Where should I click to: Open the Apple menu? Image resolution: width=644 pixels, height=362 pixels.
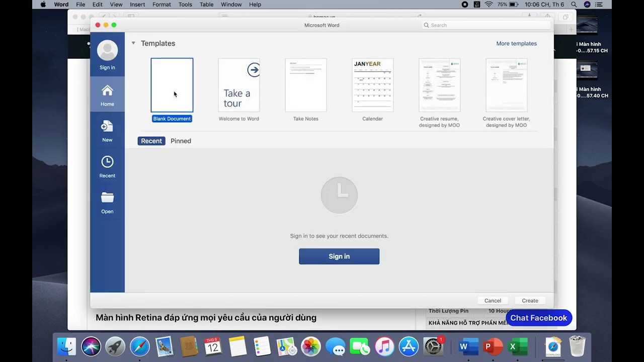pos(43,5)
